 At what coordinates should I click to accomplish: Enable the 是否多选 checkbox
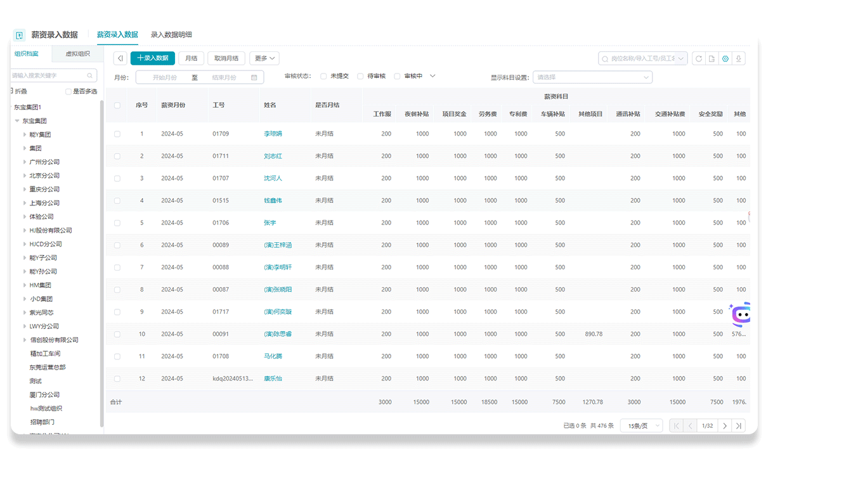68,92
